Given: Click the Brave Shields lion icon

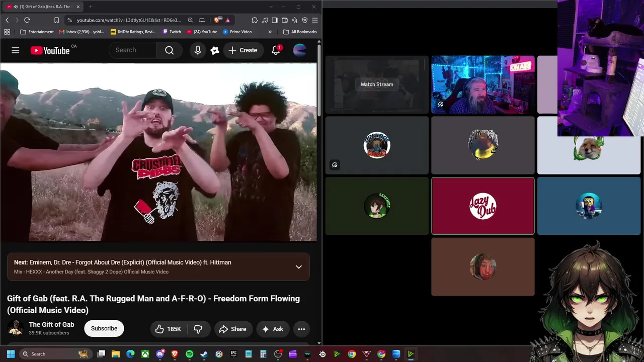Looking at the screenshot, I should pos(217,20).
